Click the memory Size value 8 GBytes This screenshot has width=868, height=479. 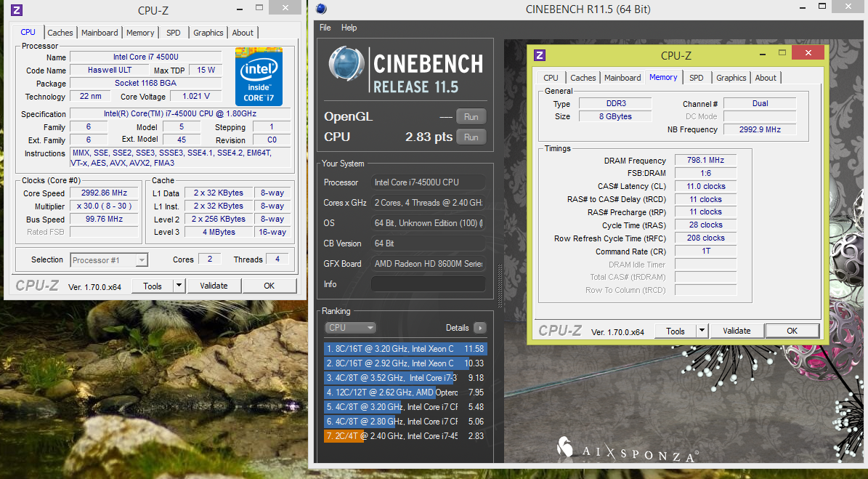pyautogui.click(x=615, y=117)
